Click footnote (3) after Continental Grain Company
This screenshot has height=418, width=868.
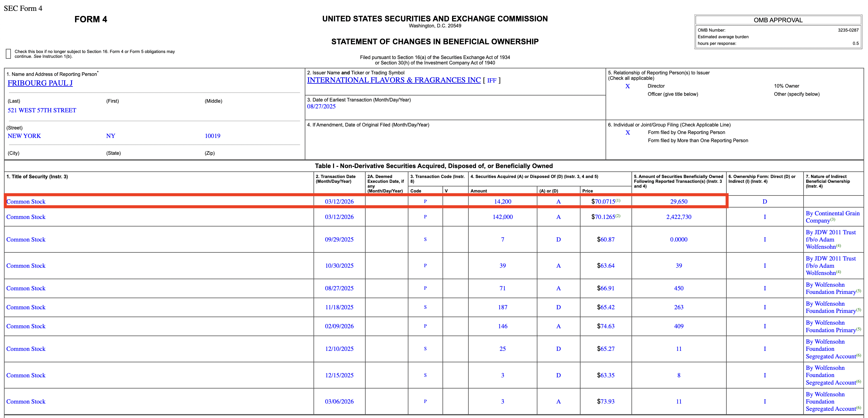(833, 220)
